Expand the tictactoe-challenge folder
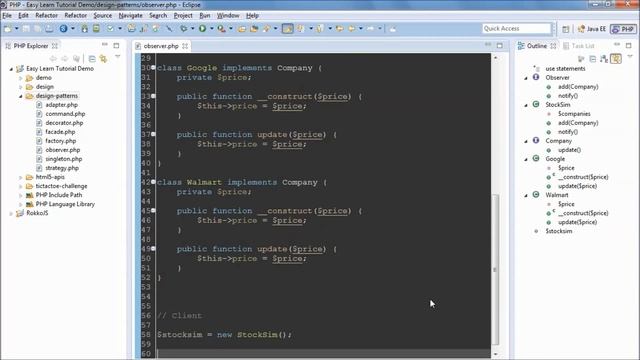The height and width of the screenshot is (360, 640). (20, 186)
